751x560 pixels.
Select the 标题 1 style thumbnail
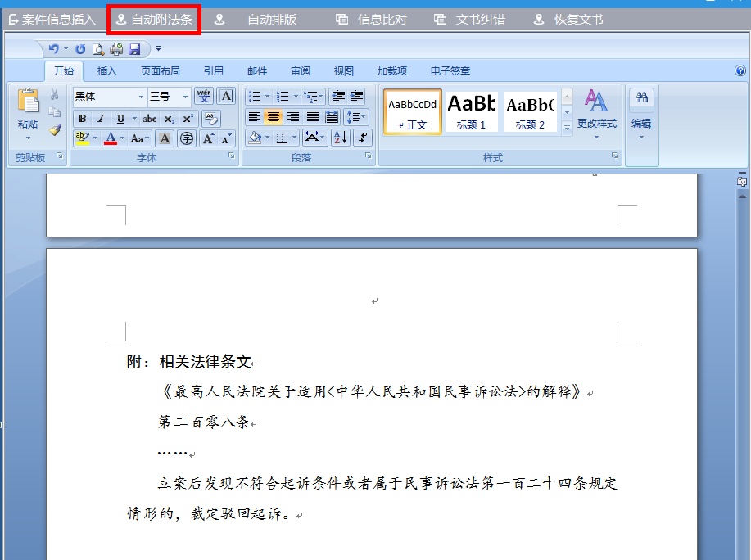(x=471, y=111)
